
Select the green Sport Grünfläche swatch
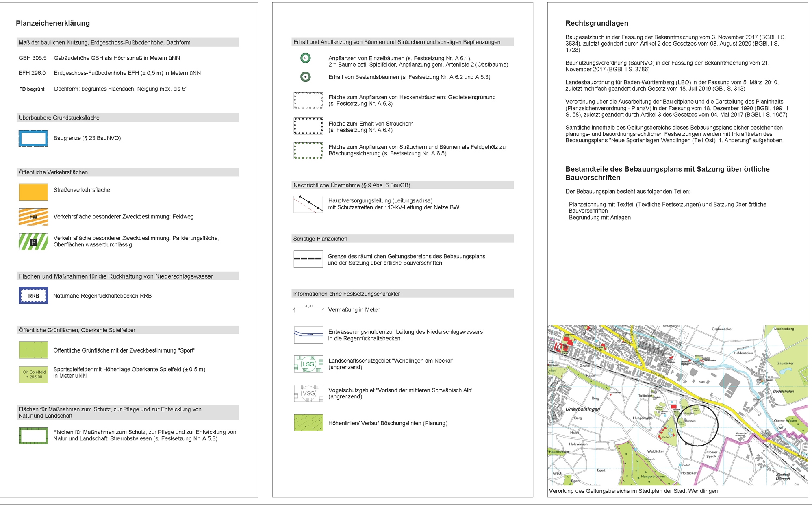point(33,350)
